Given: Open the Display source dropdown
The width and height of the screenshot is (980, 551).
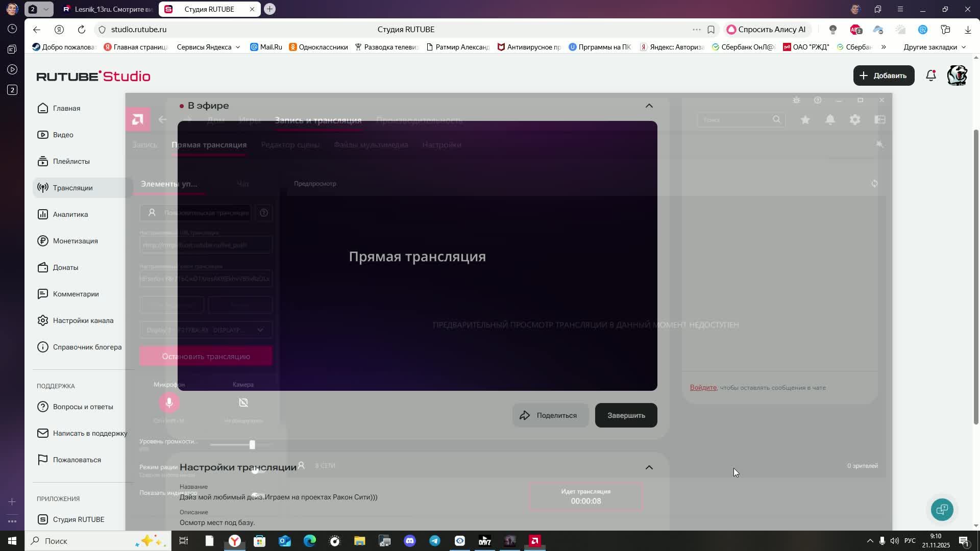Looking at the screenshot, I should click(x=206, y=330).
